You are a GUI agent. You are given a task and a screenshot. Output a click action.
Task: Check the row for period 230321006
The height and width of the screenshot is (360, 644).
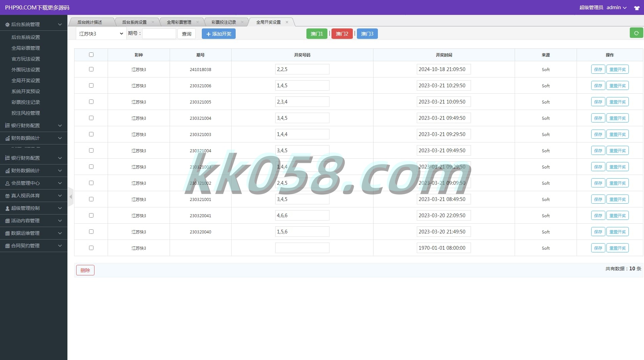pyautogui.click(x=91, y=85)
